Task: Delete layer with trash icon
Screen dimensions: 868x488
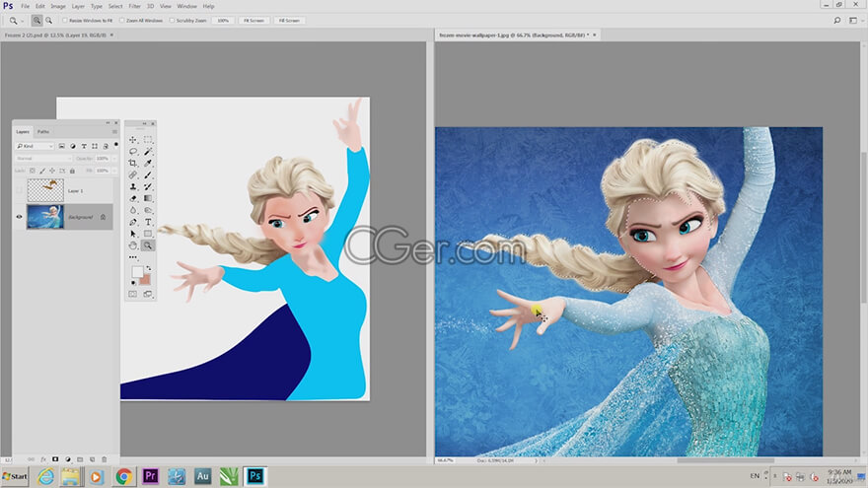Action: (x=105, y=459)
